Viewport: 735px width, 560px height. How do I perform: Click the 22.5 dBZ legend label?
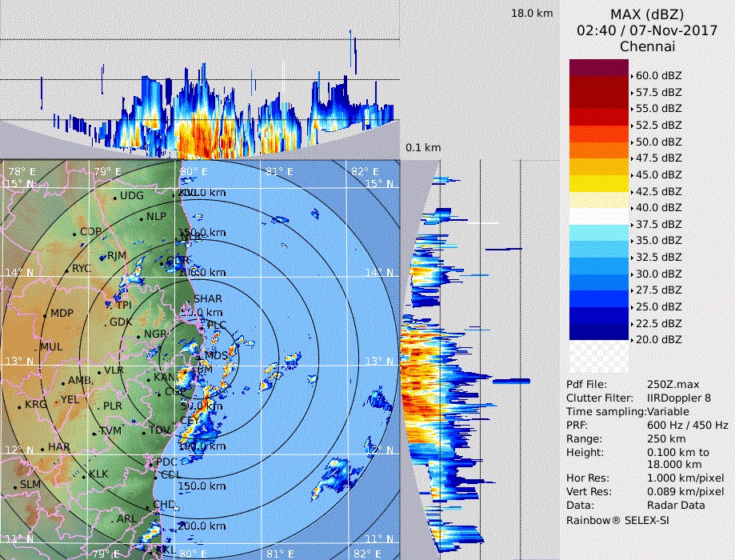coord(658,323)
